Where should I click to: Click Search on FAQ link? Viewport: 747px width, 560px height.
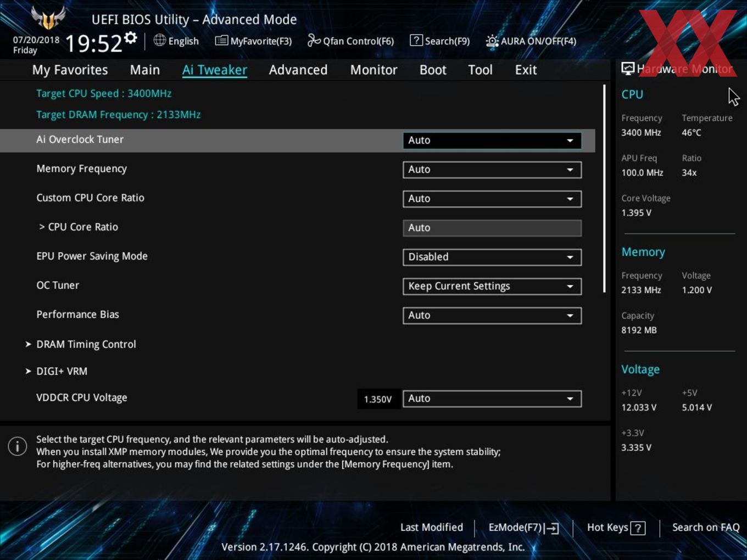[706, 527]
